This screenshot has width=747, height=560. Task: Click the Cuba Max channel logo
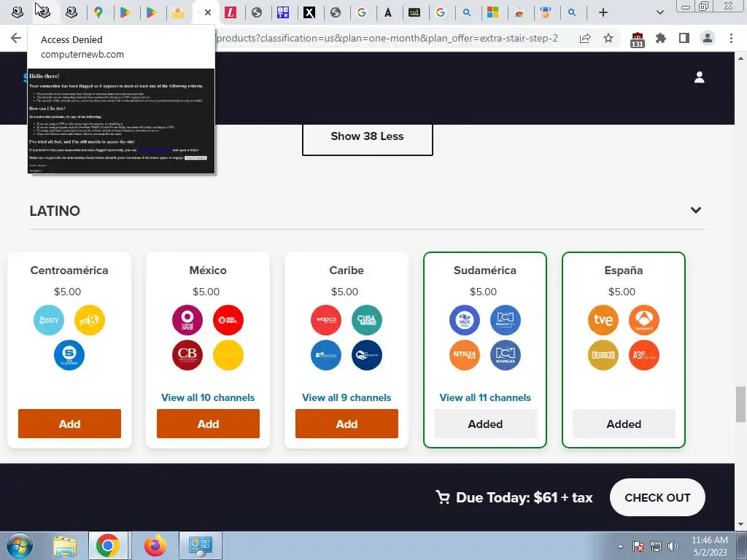click(367, 320)
